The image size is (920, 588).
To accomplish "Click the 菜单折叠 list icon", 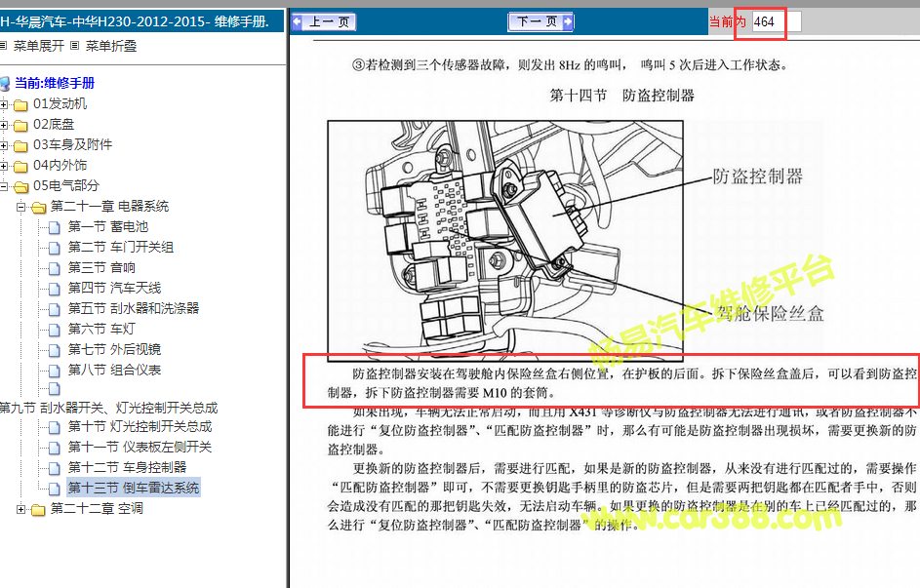I will tap(74, 46).
